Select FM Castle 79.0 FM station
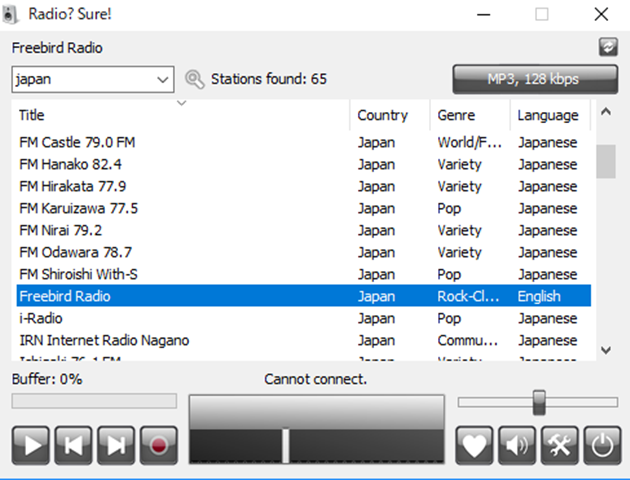This screenshot has width=630, height=480. pos(303,142)
